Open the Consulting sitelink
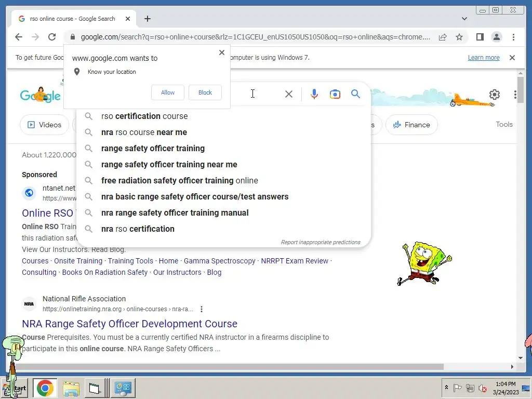This screenshot has height=399, width=532. (x=39, y=272)
